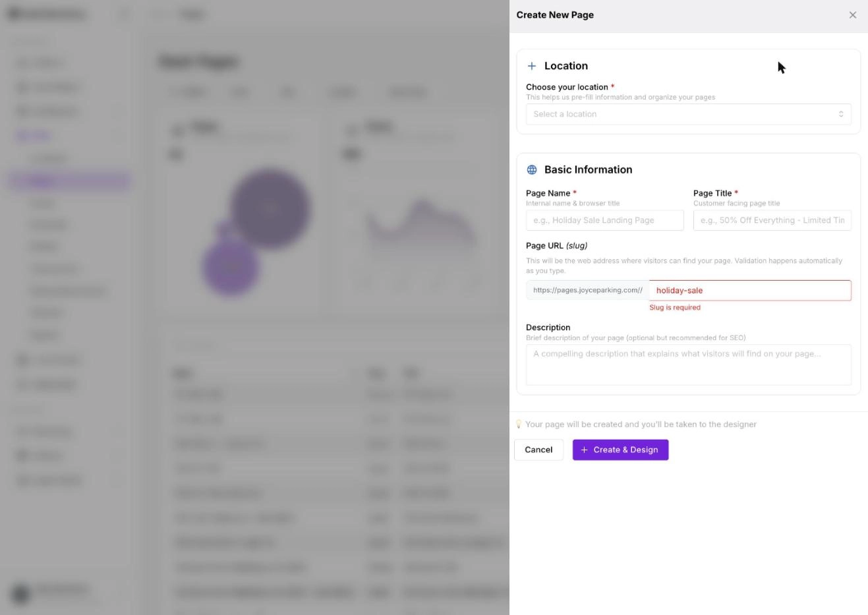Focus the Page Name input field

[x=604, y=220]
